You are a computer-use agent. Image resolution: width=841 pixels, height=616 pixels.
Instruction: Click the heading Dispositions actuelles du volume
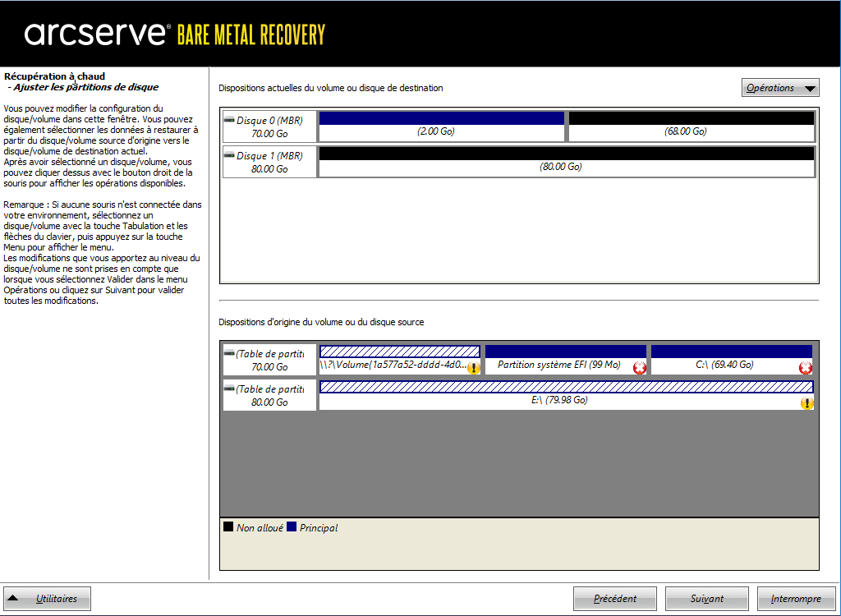click(x=330, y=88)
